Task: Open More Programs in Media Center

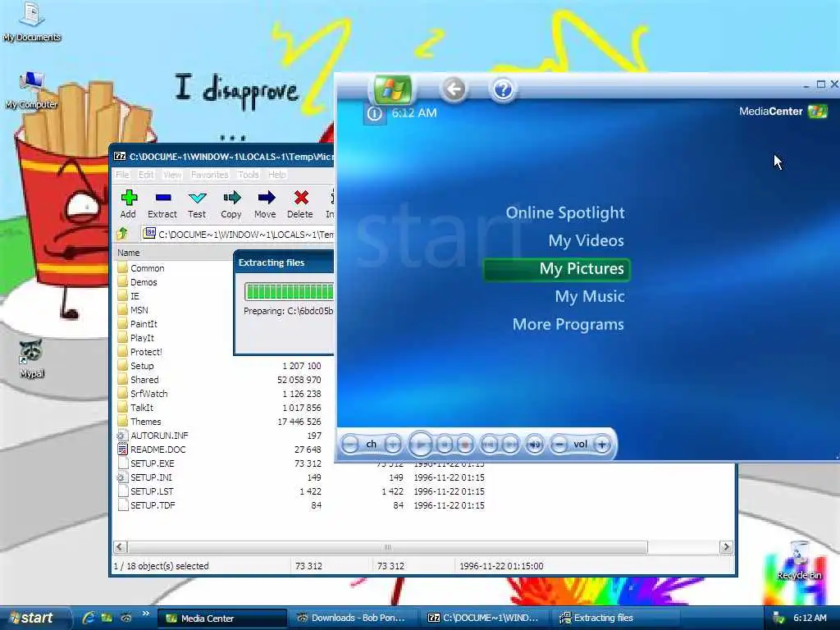Action: click(568, 324)
